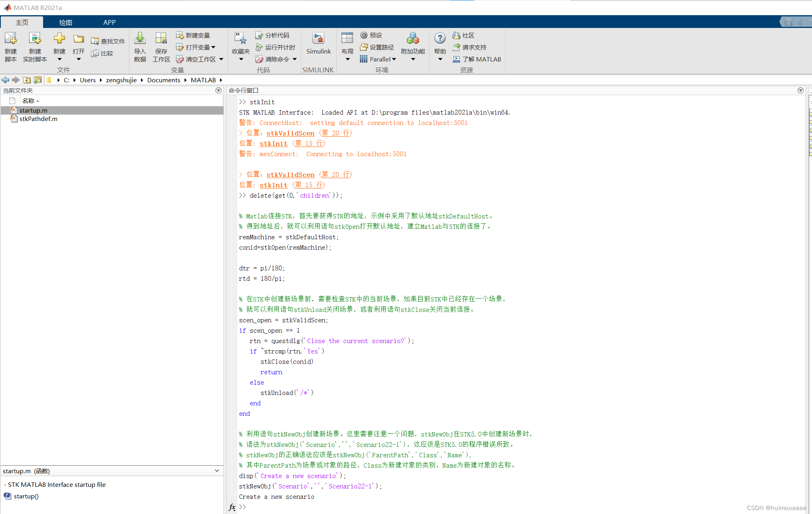Image resolution: width=812 pixels, height=514 pixels.
Task: Click the Preferences (预设) gear icon
Action: click(364, 36)
